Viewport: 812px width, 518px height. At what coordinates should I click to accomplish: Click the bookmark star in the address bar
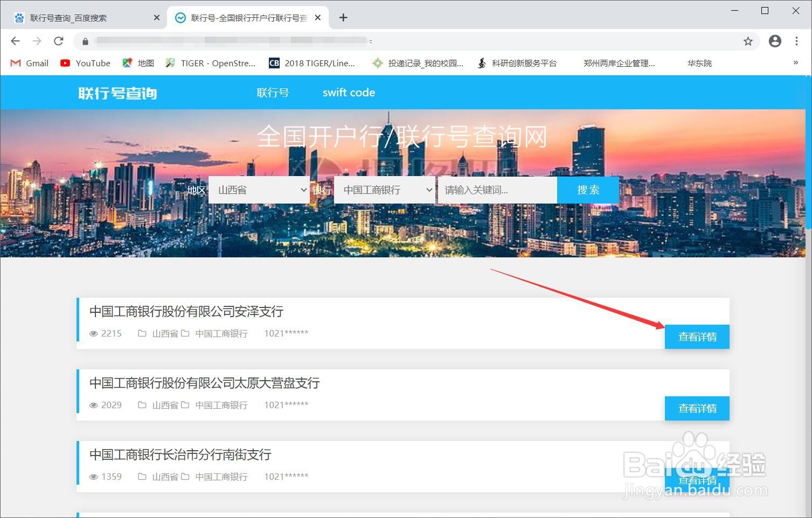pyautogui.click(x=748, y=41)
